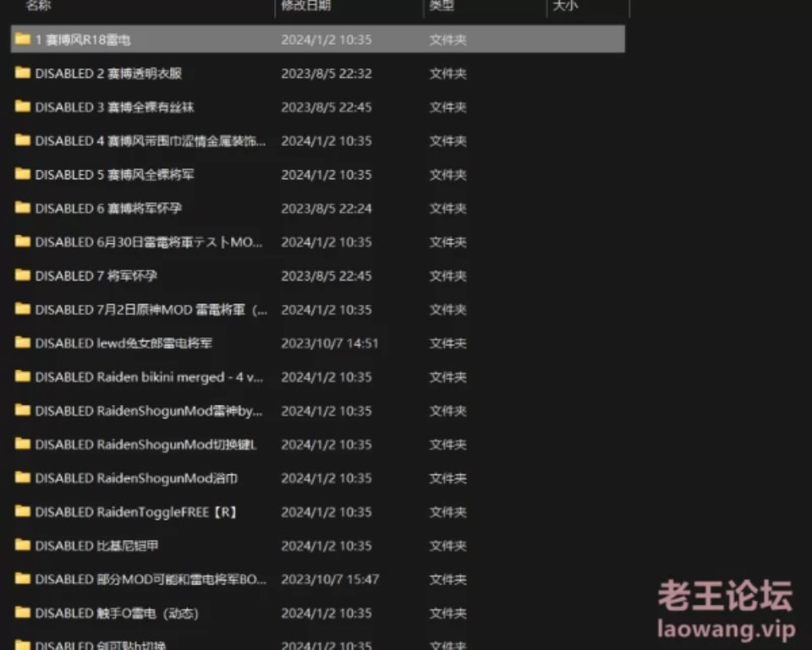Select folder name 'DISABLED 部分MOD可能和雷电将军BO...'
This screenshot has height=650, width=812.
pos(151,580)
